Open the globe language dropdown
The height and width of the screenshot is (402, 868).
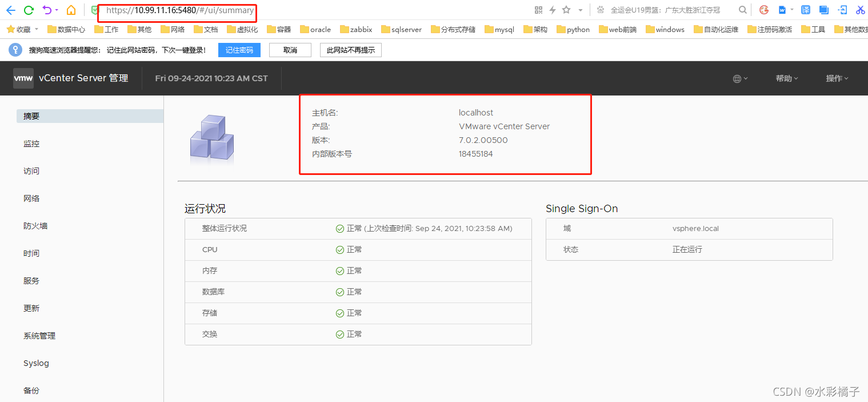click(x=741, y=78)
